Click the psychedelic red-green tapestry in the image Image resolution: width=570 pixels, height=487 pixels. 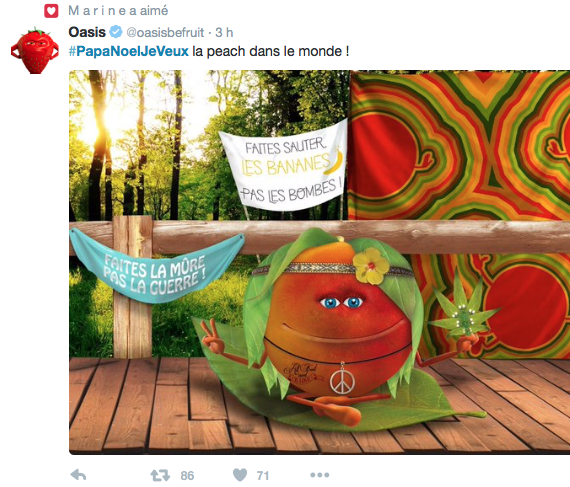click(459, 145)
